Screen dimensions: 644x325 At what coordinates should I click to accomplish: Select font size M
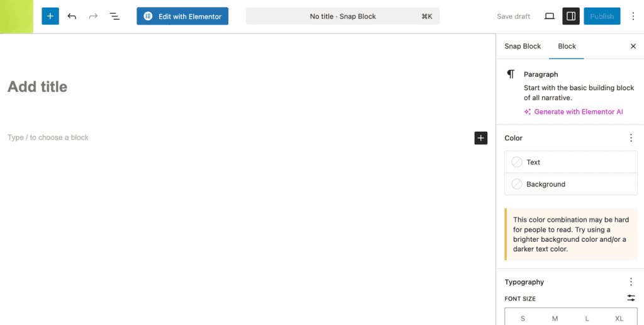tap(555, 318)
